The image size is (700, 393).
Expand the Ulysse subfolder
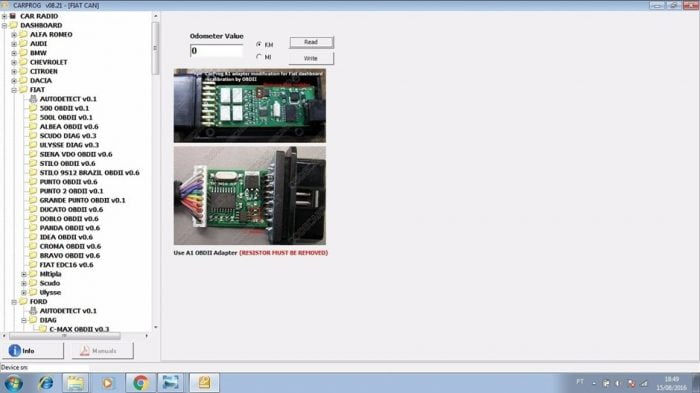point(24,293)
